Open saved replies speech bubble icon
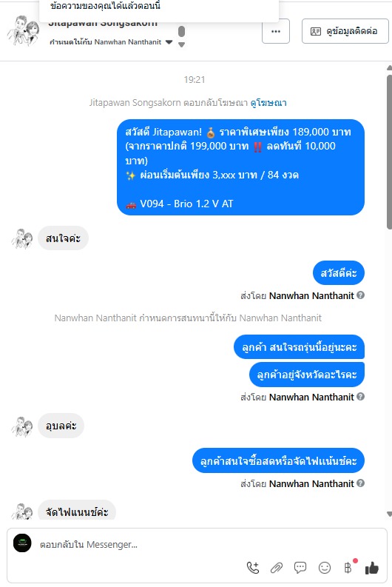This screenshot has width=392, height=587. 300,568
